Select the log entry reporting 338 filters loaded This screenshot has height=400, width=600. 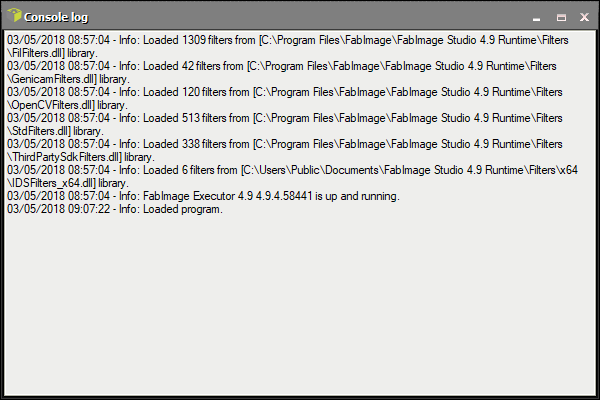(285, 144)
